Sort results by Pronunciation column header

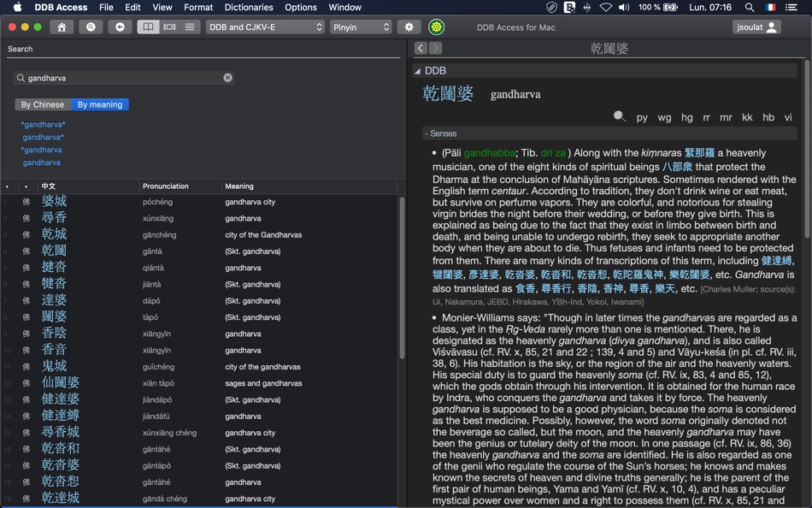(166, 186)
